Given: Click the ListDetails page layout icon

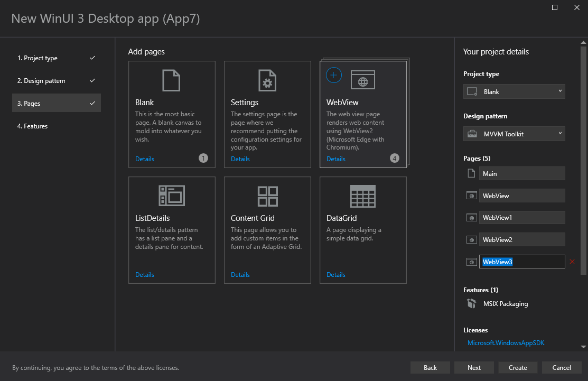Looking at the screenshot, I should coord(172,196).
